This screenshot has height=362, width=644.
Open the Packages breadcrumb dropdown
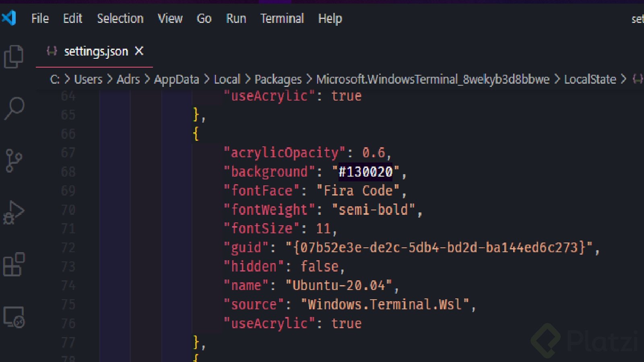[x=278, y=79]
